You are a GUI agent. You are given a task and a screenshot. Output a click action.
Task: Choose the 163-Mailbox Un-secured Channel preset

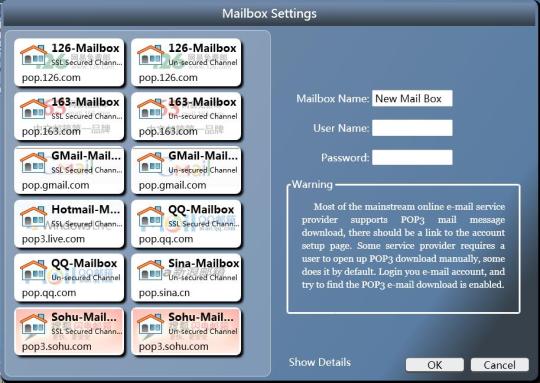(186, 116)
